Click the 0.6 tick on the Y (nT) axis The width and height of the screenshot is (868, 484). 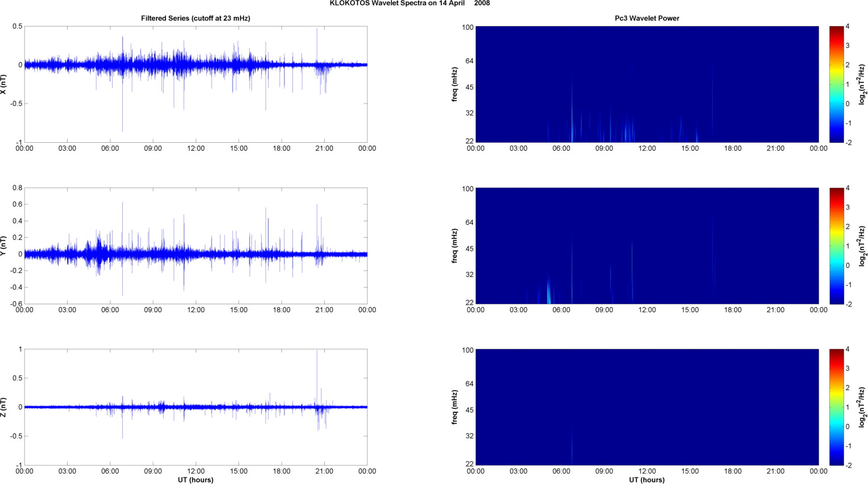point(17,205)
